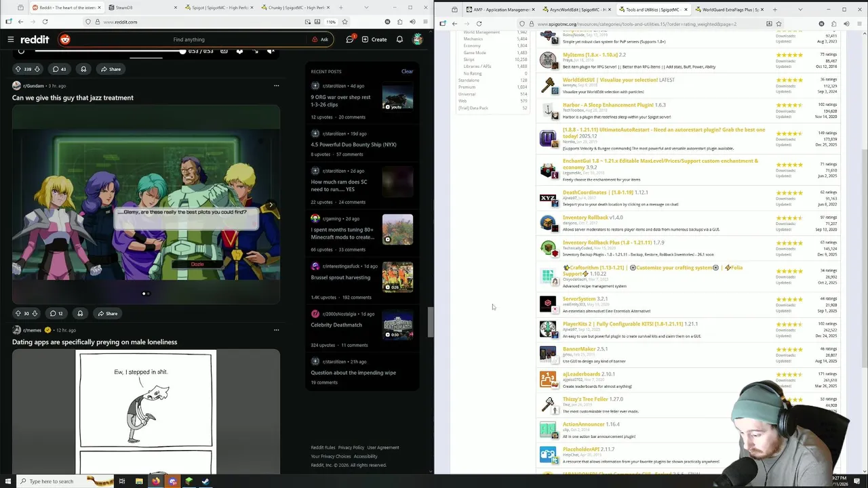Click the ajLeaderboards plugin icon
Screen dimensions: 868x488
click(x=548, y=380)
